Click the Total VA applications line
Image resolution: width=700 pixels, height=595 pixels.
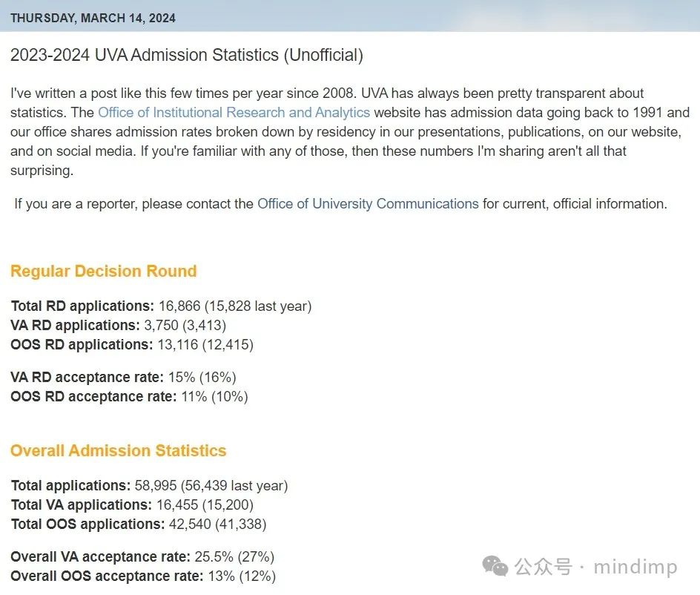pyautogui.click(x=132, y=504)
